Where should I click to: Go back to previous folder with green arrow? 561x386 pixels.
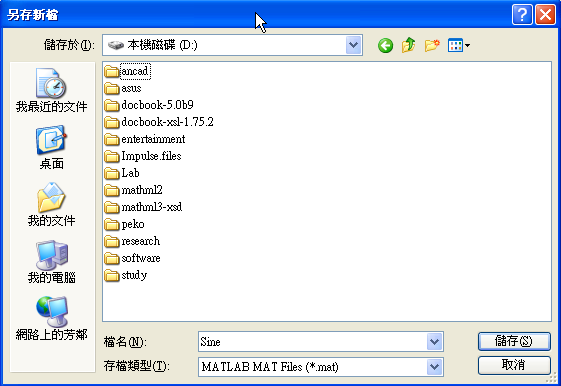pyautogui.click(x=385, y=45)
